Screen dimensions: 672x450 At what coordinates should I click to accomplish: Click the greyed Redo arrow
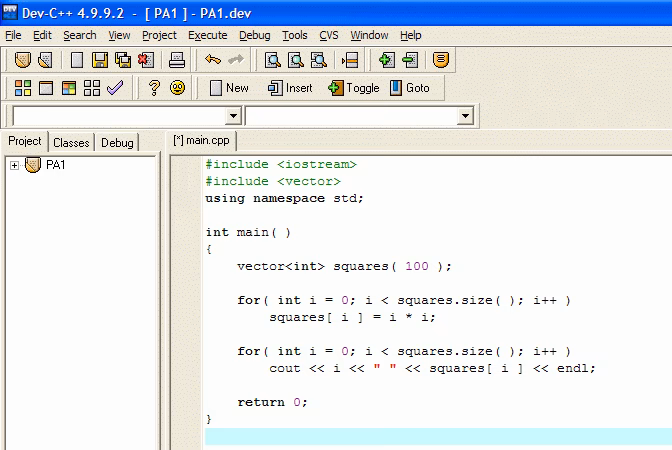[236, 60]
